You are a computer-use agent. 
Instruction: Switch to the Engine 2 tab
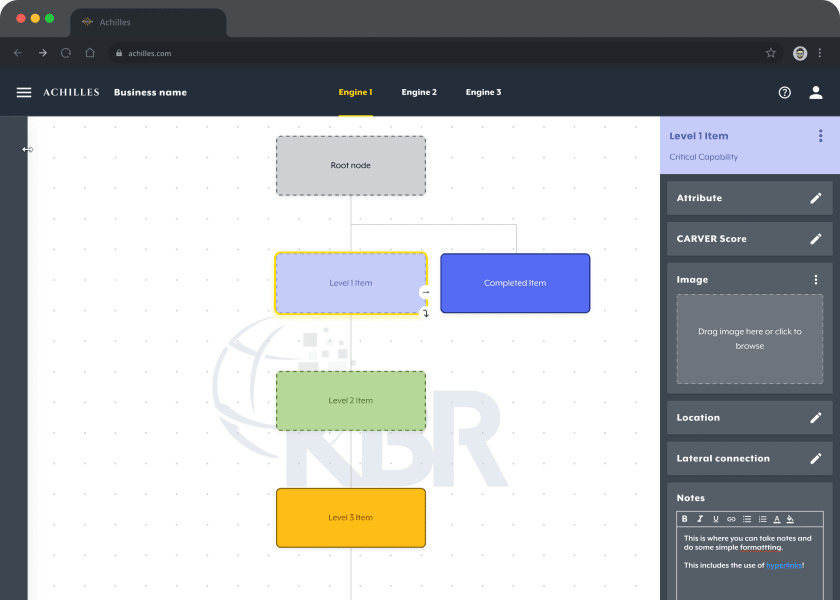point(419,92)
